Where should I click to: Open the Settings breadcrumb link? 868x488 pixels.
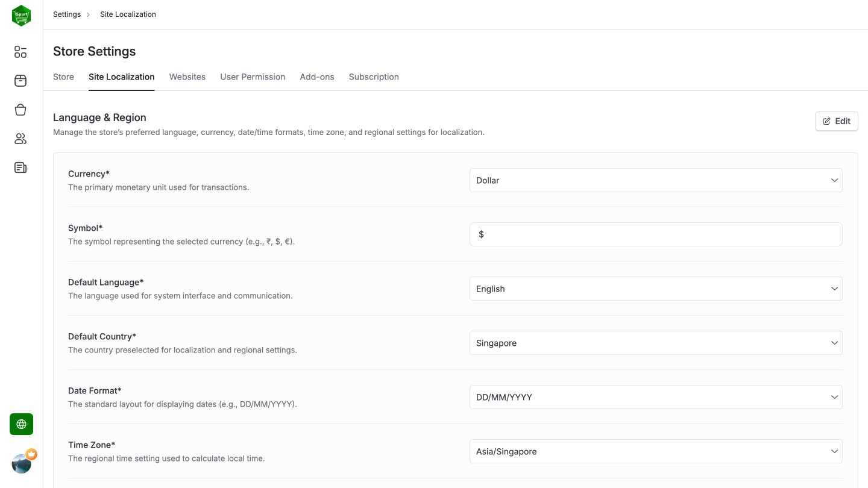coord(67,14)
